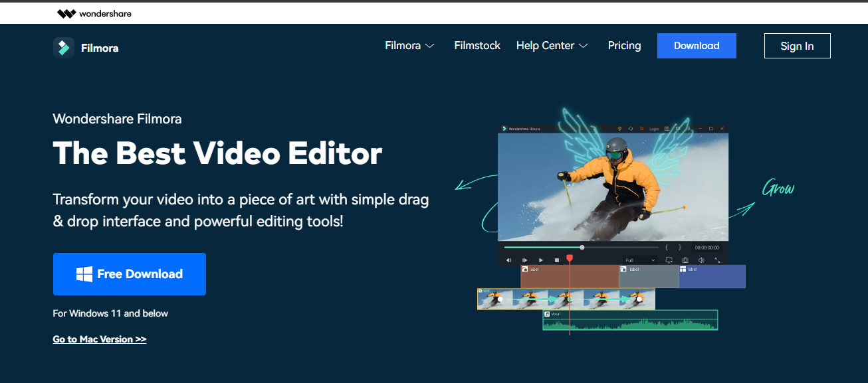Click the music note icon on Vocal clip
This screenshot has height=383, width=868.
(547, 314)
